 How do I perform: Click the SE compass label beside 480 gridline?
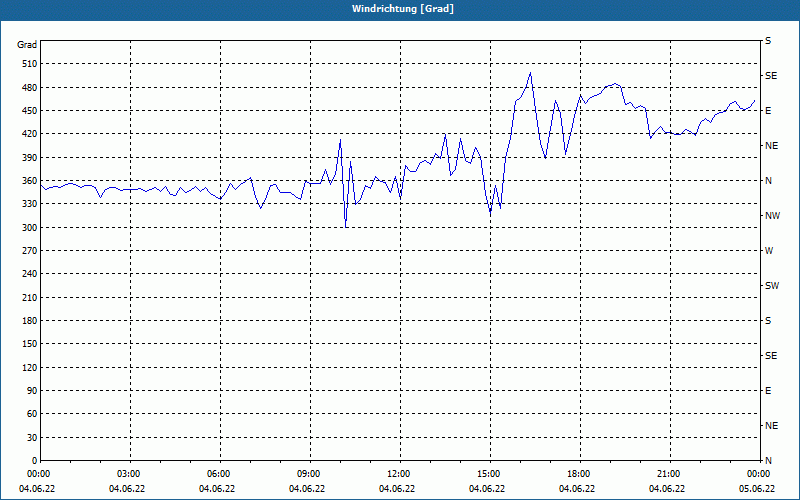[771, 76]
